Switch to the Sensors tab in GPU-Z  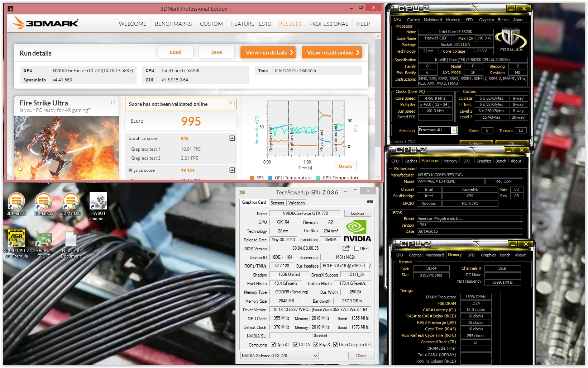[x=277, y=203]
